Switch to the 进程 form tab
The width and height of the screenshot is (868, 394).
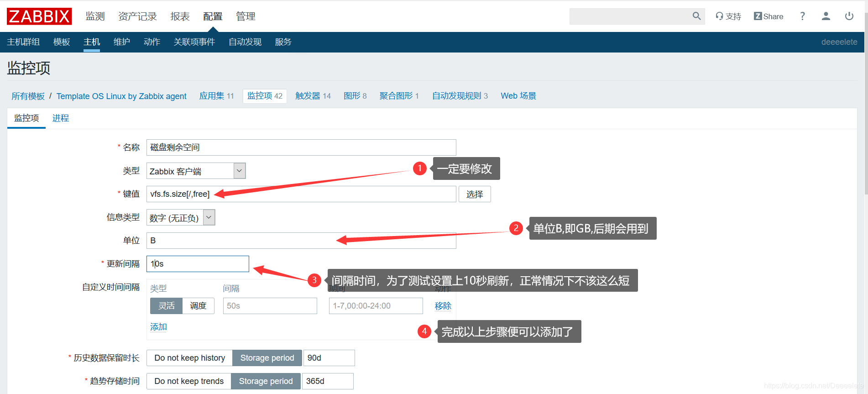(x=61, y=118)
